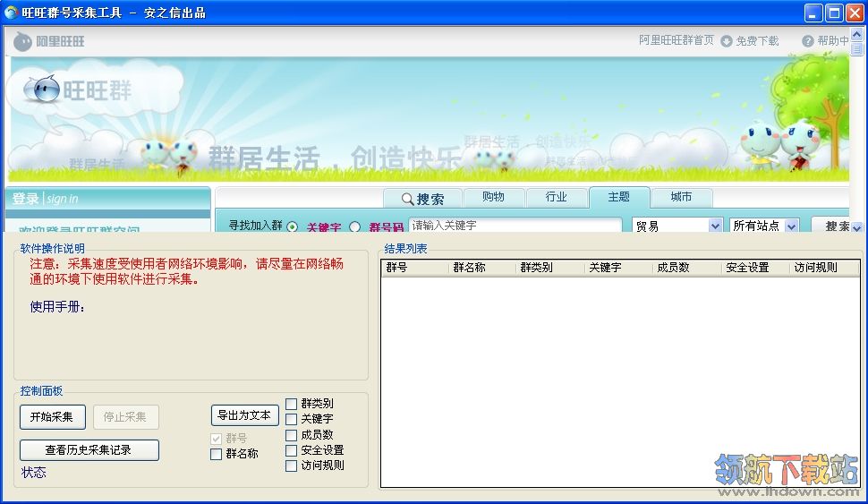The width and height of the screenshot is (868, 504).
Task: Click the embedded page scrollbar down arrow
Action: [857, 227]
